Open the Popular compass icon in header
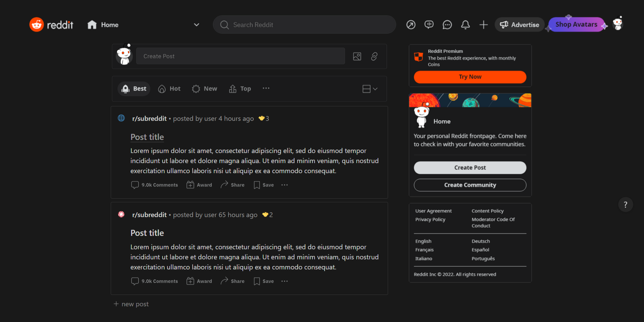Screen dimensions: 644x322 point(411,25)
